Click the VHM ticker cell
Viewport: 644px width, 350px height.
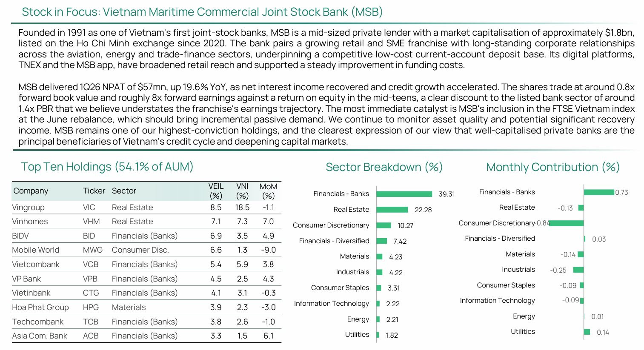(92, 222)
